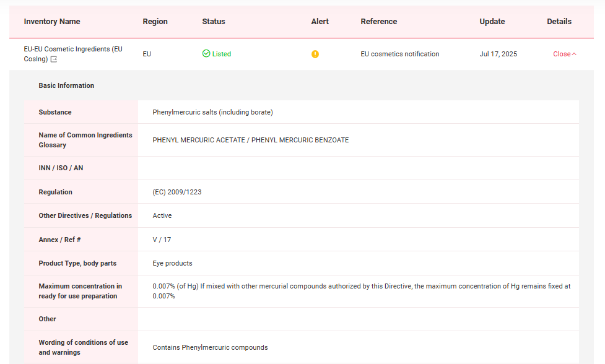The image size is (605, 364).
Task: Click the (EC) 2009/1223 regulation value
Action: pyautogui.click(x=177, y=193)
